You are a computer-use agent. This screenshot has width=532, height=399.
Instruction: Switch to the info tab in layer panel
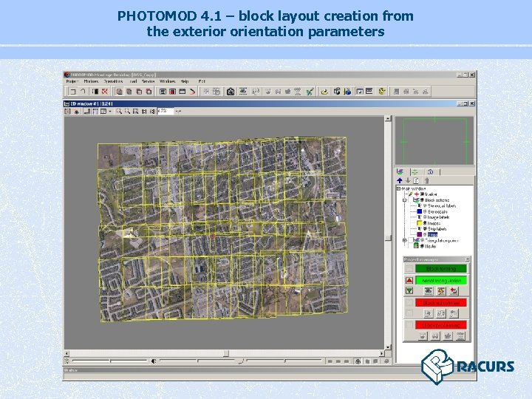pos(430,172)
